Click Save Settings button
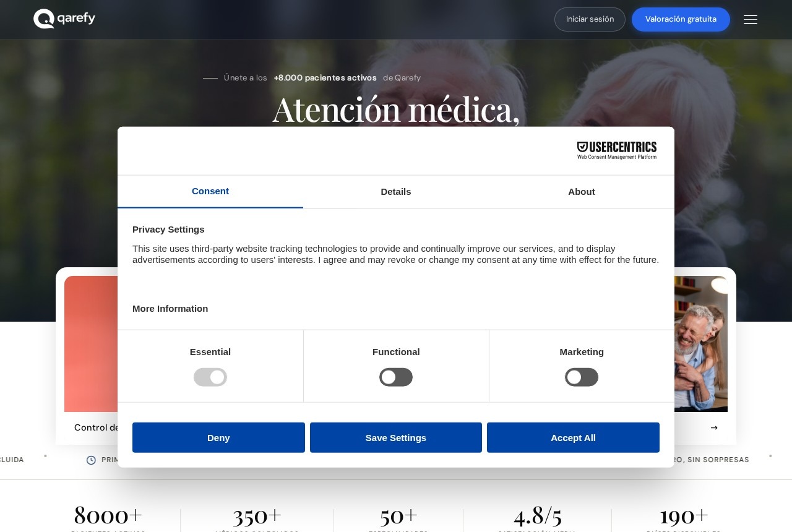Viewport: 792px width, 532px height. 396,437
